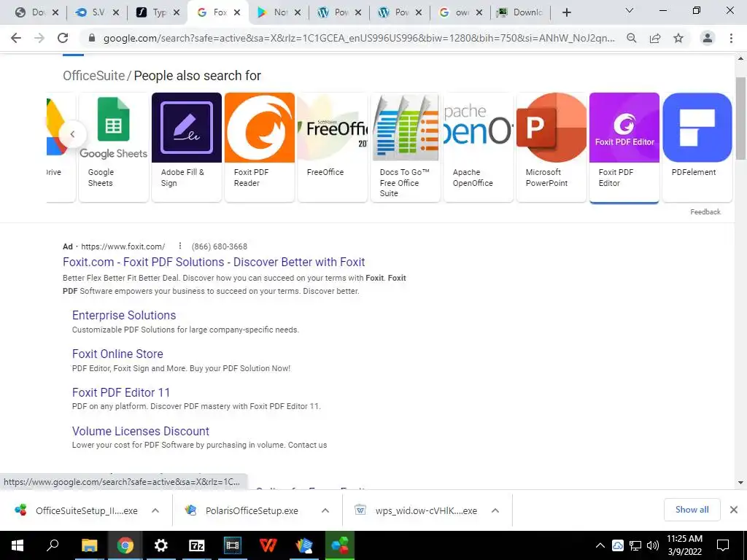
Task: Open a new browser tab
Action: point(566,12)
